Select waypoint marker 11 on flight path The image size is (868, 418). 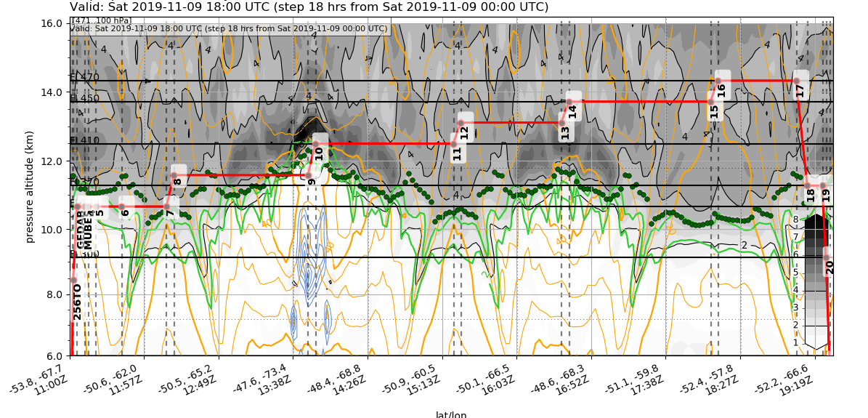[454, 144]
